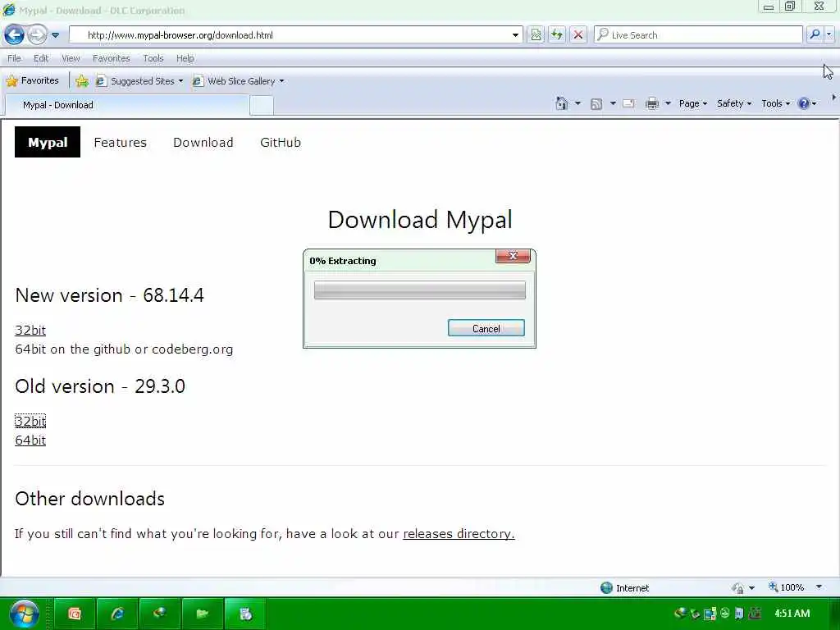Open the Safety command bar menu
The height and width of the screenshot is (630, 840).
(734, 103)
